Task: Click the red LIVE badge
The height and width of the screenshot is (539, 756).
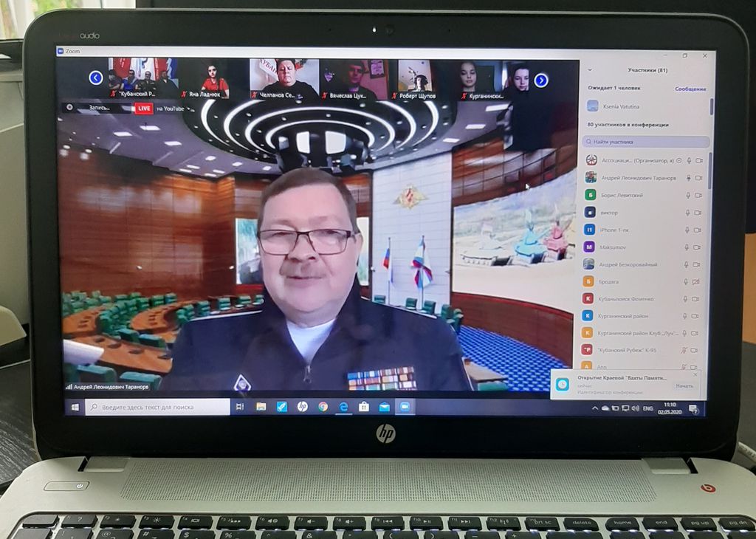Action: point(144,109)
